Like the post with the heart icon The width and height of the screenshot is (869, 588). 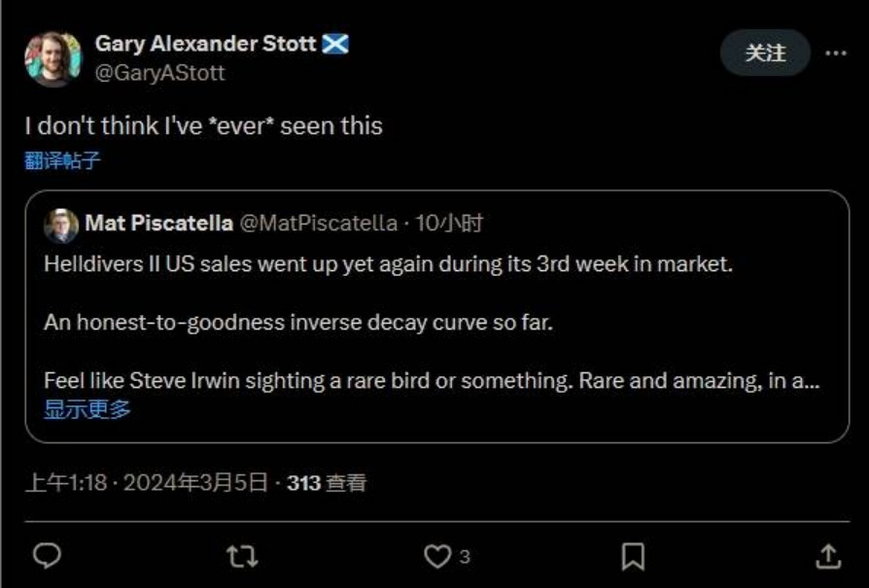point(437,555)
